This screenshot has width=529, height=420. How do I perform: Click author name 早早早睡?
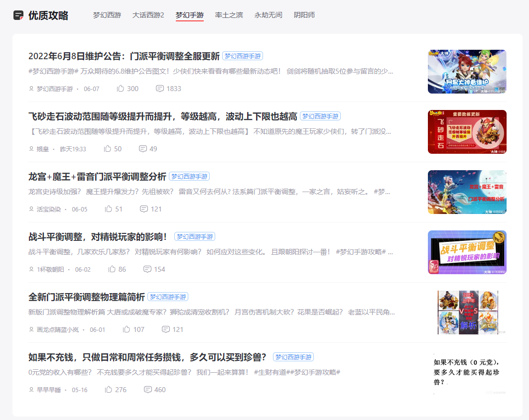click(x=49, y=390)
